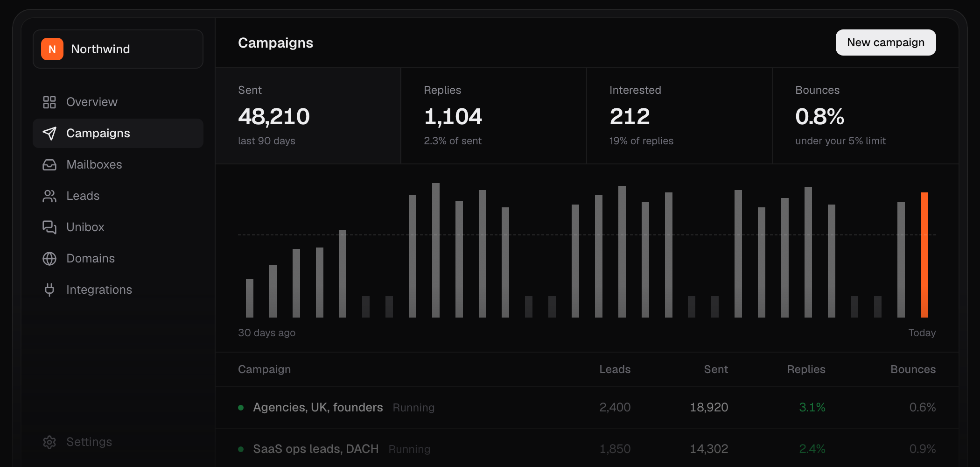The width and height of the screenshot is (980, 467).
Task: Click the Unibox chat bubbles icon
Action: pyautogui.click(x=49, y=227)
